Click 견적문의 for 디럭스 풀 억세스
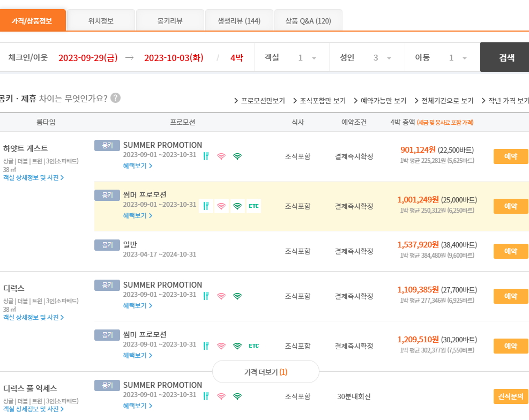This screenshot has width=529, height=420. pyautogui.click(x=511, y=396)
